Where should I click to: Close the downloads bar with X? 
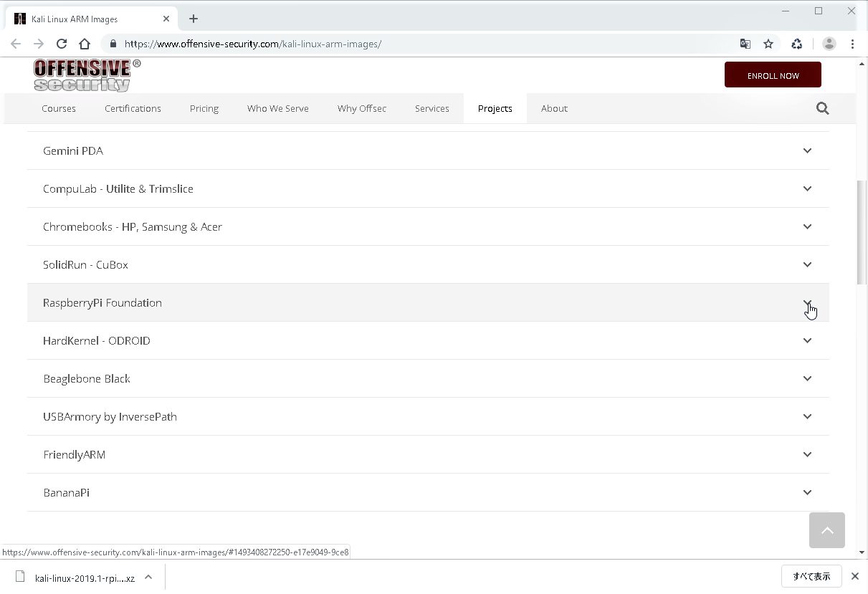854,576
